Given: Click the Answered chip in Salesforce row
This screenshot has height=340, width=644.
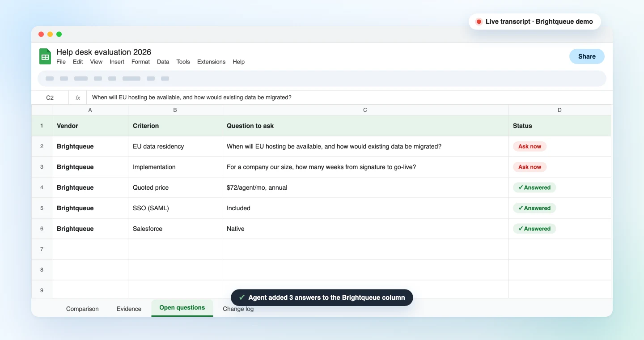Looking at the screenshot, I should [x=534, y=229].
